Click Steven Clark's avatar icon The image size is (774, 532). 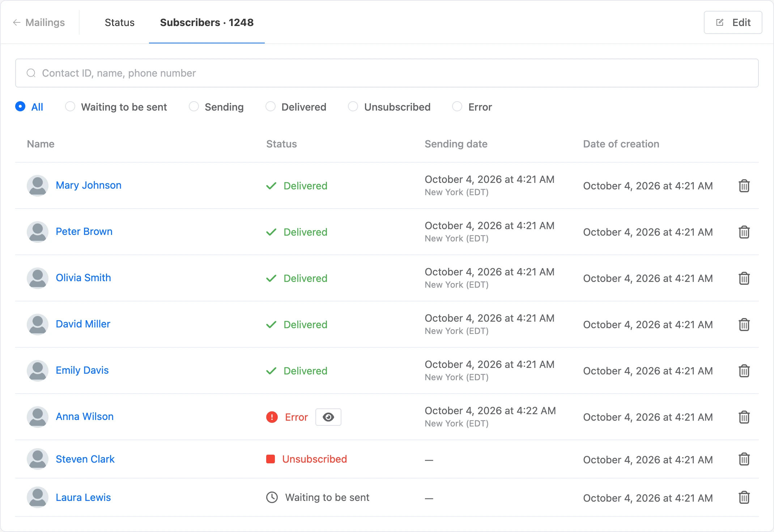pos(38,459)
